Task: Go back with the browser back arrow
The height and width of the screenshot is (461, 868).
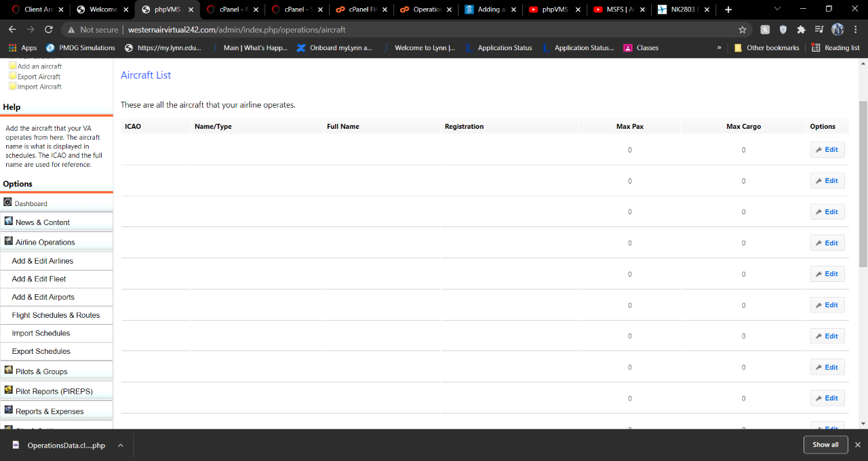Action: [12, 30]
